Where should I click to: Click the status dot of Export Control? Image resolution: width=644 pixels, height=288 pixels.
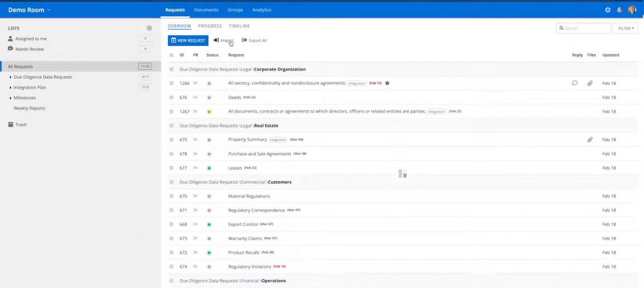(209, 224)
